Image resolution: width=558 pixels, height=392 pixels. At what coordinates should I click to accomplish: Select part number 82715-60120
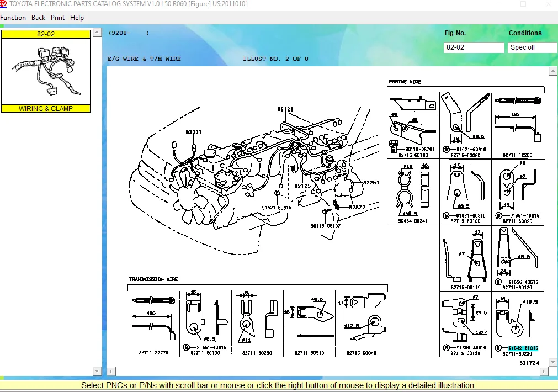coord(465,353)
